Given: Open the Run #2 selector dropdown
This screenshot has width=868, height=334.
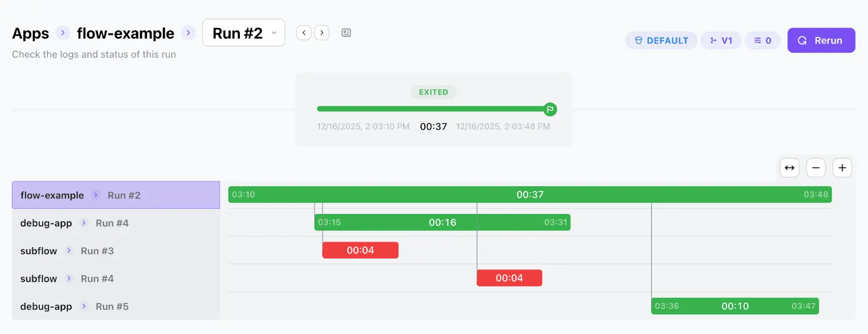Looking at the screenshot, I should coord(244,33).
